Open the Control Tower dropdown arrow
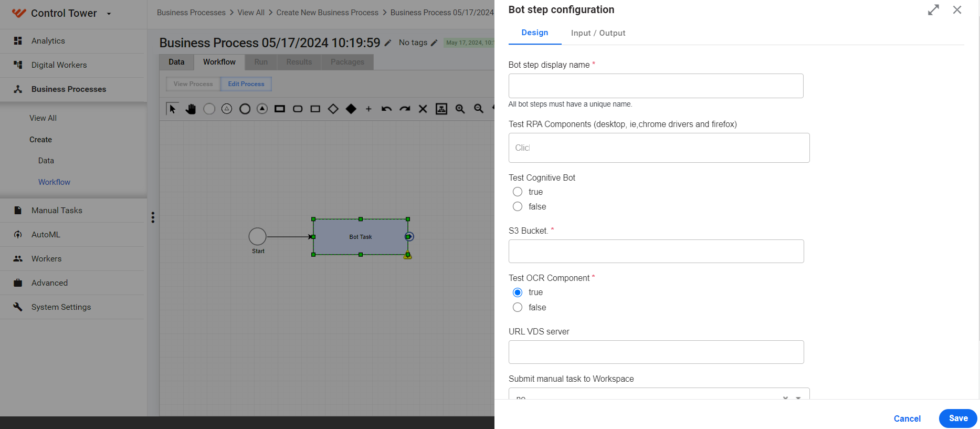 pos(109,14)
